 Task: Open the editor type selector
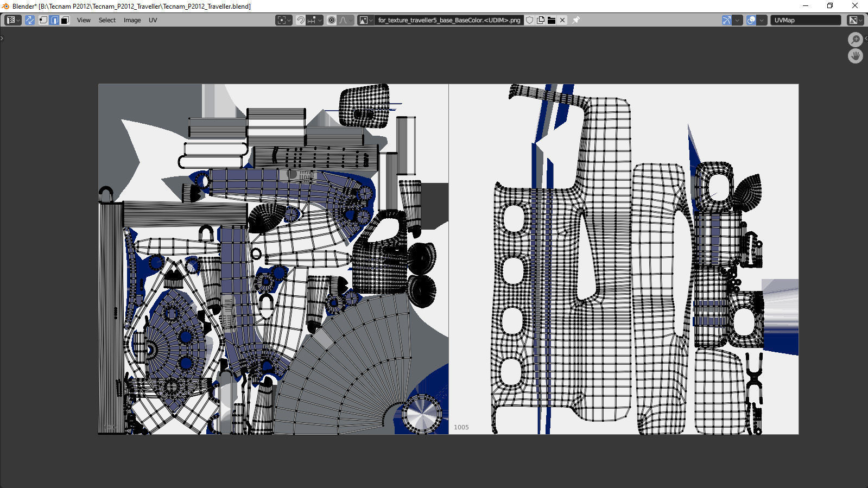click(x=13, y=20)
